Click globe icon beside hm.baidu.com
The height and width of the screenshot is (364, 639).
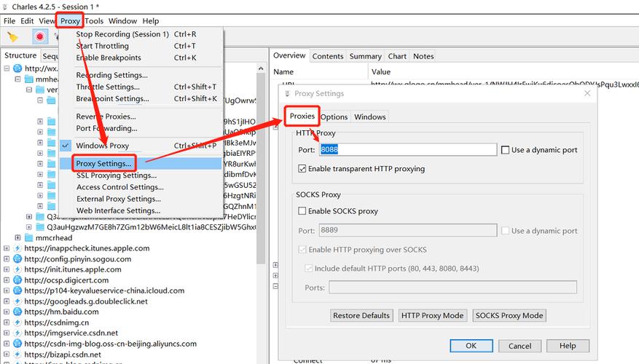17,312
